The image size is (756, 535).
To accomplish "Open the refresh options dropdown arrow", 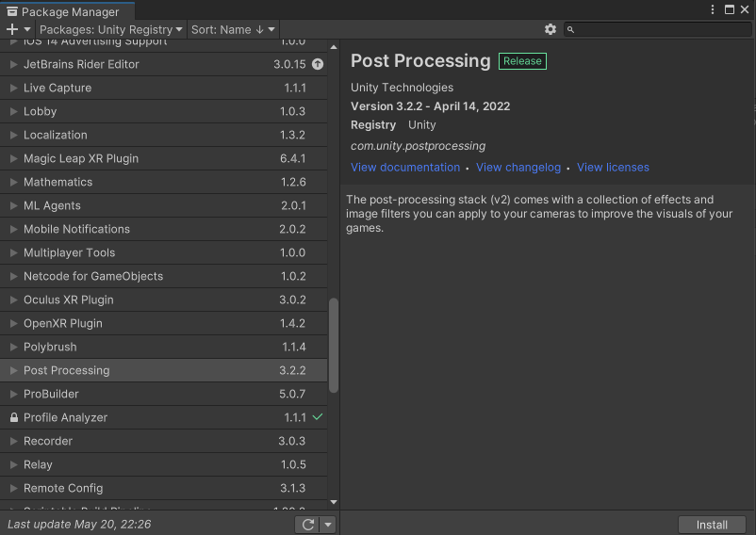I will tap(328, 525).
